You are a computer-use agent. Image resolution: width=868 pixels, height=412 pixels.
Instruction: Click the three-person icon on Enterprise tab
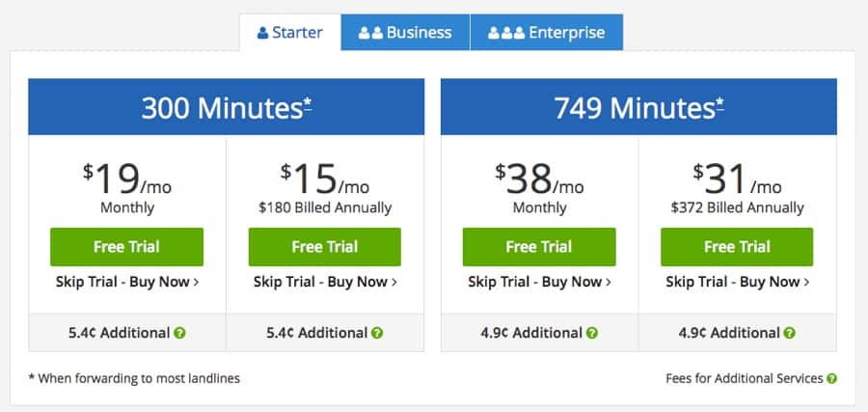(x=506, y=33)
